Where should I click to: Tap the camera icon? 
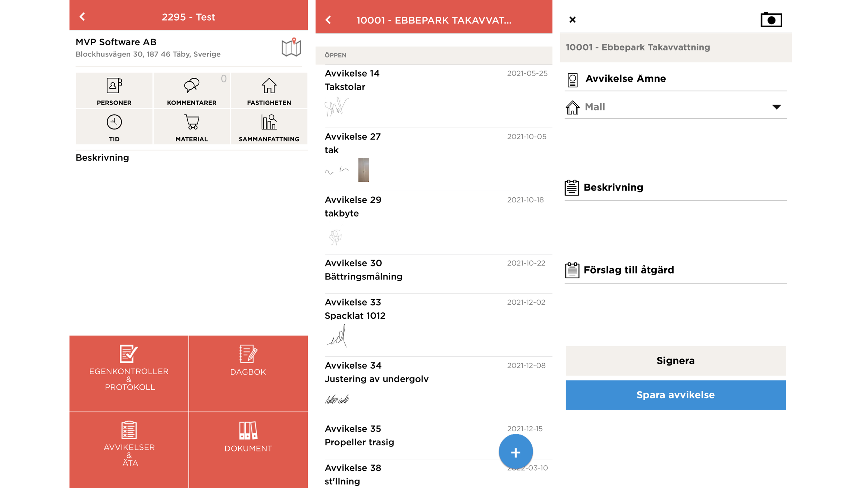click(x=771, y=20)
